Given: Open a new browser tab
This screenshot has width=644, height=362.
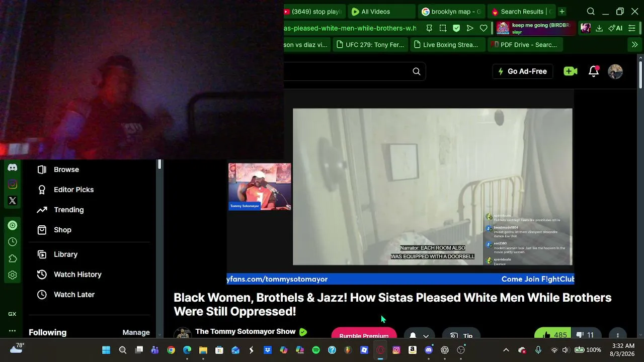Looking at the screenshot, I should (x=562, y=12).
